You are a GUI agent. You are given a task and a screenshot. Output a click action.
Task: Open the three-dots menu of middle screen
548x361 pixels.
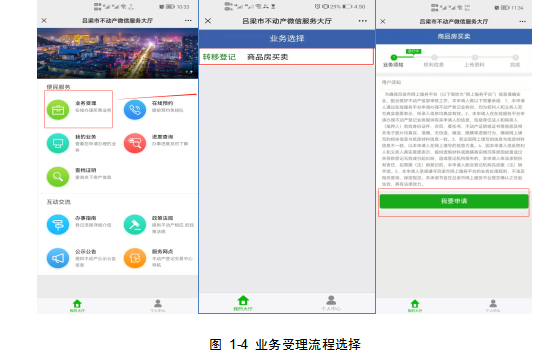363,21
